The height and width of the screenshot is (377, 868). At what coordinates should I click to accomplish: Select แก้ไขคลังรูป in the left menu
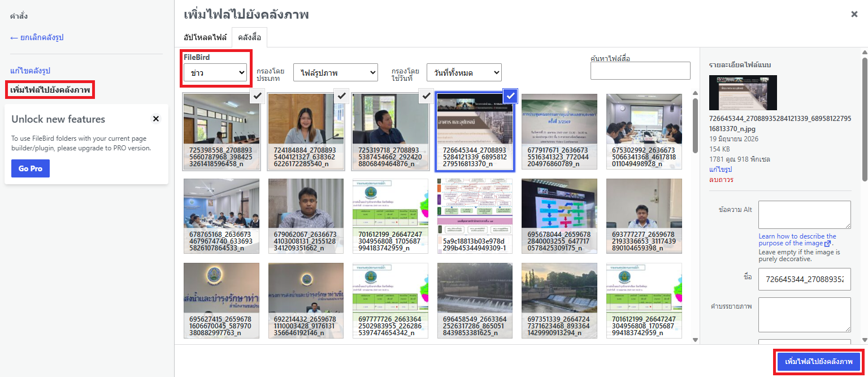coord(31,71)
